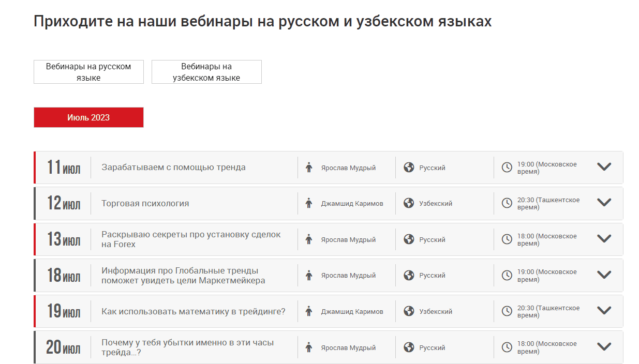
Task: Expand the 19 июл webinar row chevron
Action: [x=604, y=310]
